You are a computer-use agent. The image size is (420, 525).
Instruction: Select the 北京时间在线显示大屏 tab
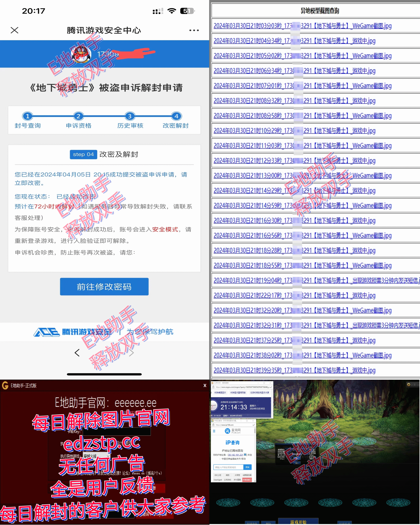coord(260,392)
